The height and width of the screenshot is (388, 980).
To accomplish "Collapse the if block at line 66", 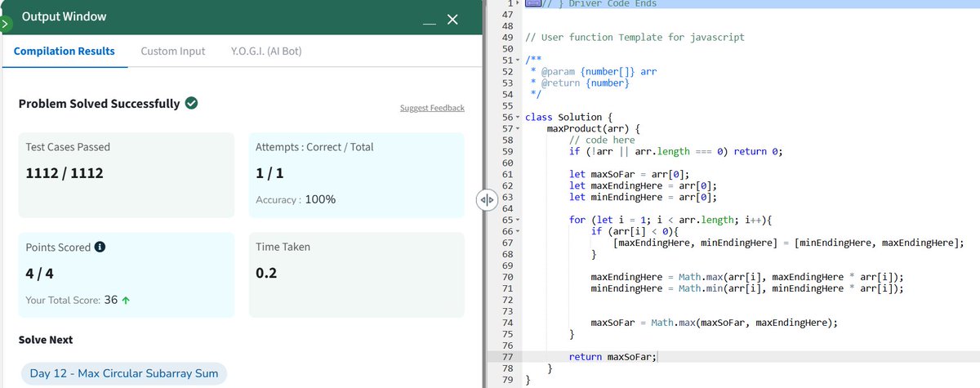I will (x=518, y=231).
